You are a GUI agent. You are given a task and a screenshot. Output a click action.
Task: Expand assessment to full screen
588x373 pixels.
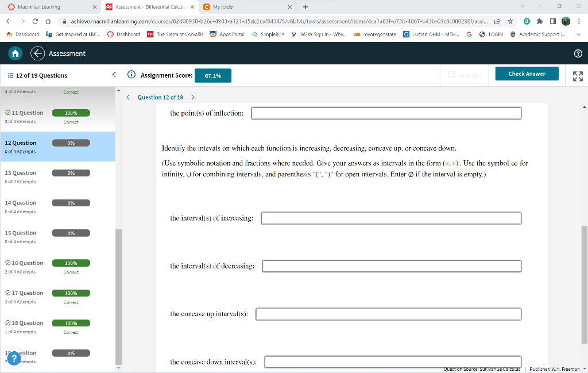[578, 76]
